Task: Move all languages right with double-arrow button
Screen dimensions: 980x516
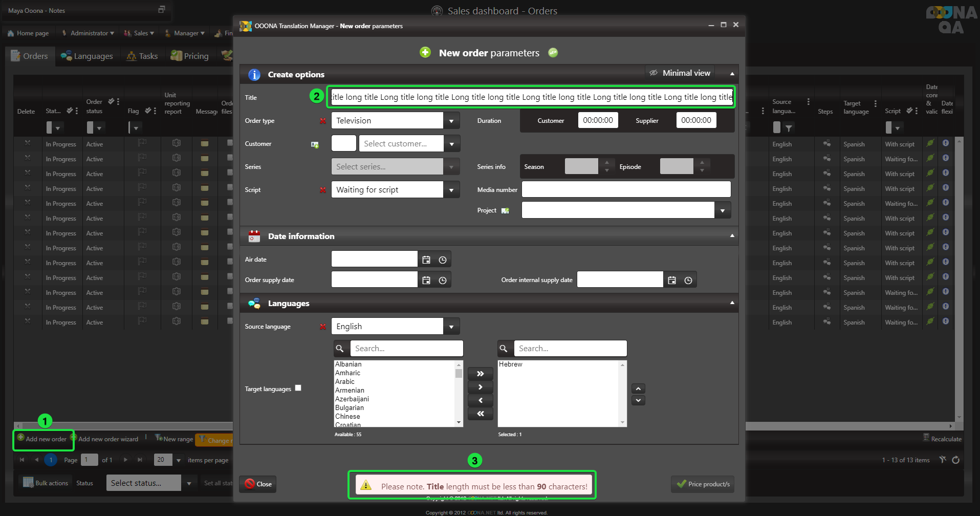Action: coord(480,374)
